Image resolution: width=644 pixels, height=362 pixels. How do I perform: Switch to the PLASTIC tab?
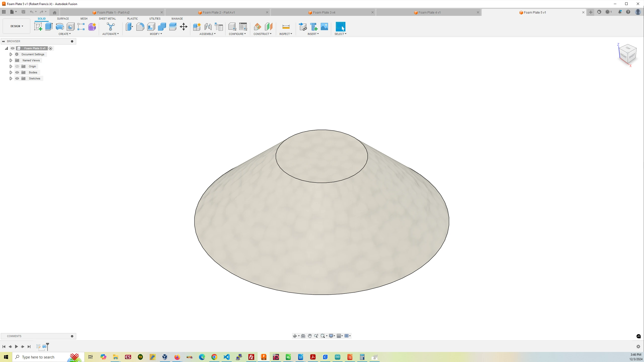coord(133,19)
